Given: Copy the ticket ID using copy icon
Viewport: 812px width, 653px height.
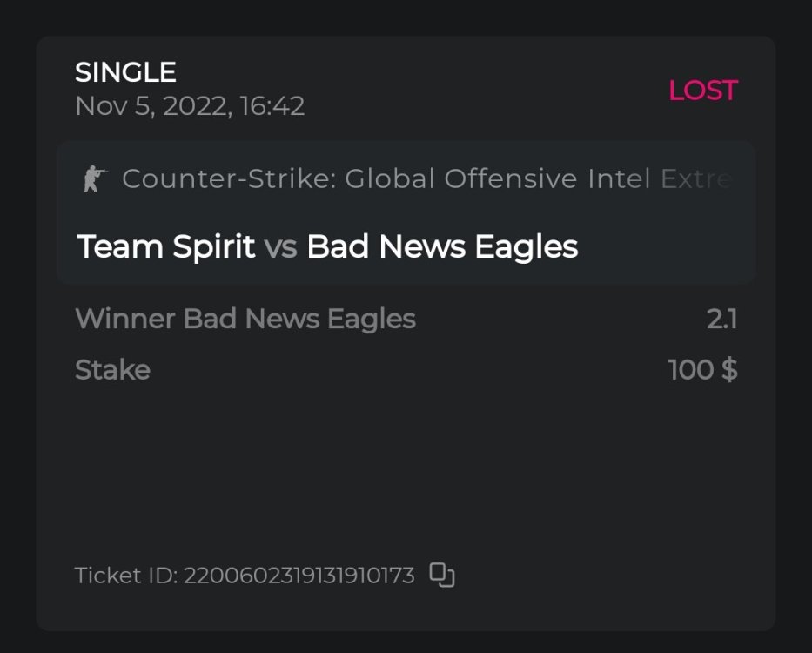Looking at the screenshot, I should coord(443,576).
